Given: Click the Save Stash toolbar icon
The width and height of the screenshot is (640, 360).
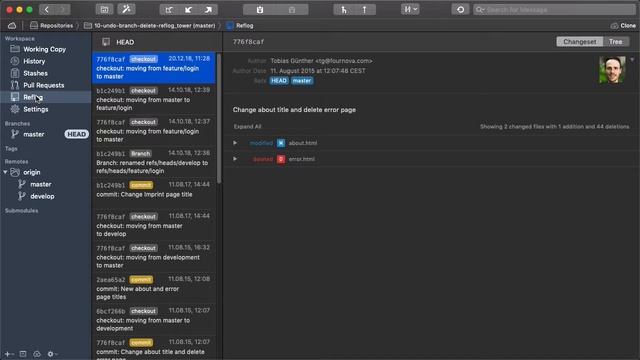Looking at the screenshot, I should 260,9.
